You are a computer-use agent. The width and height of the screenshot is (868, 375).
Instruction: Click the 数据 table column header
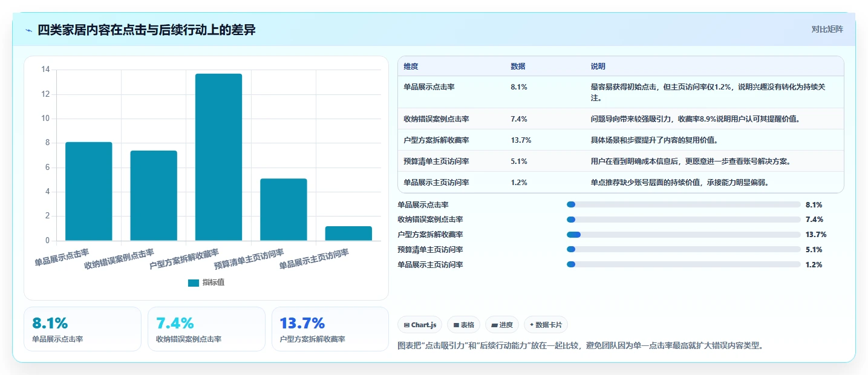518,67
